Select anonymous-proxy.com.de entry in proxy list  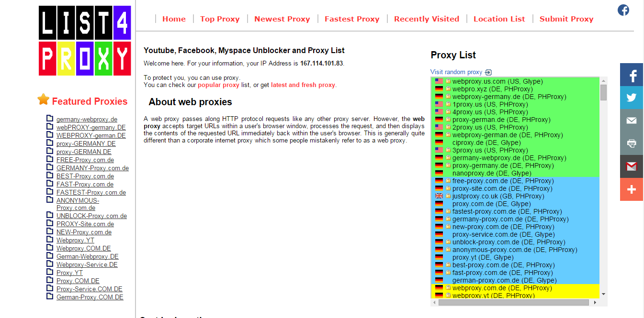click(x=515, y=250)
